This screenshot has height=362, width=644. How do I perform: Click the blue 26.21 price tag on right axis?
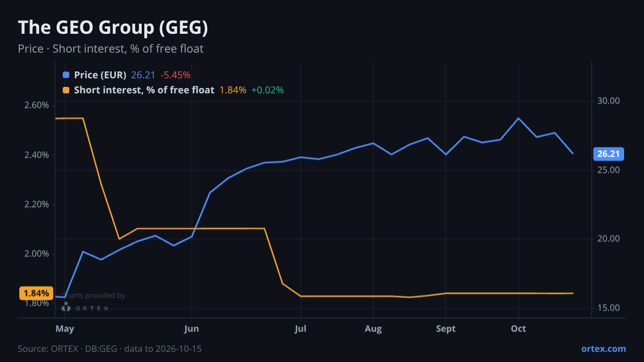click(x=608, y=154)
